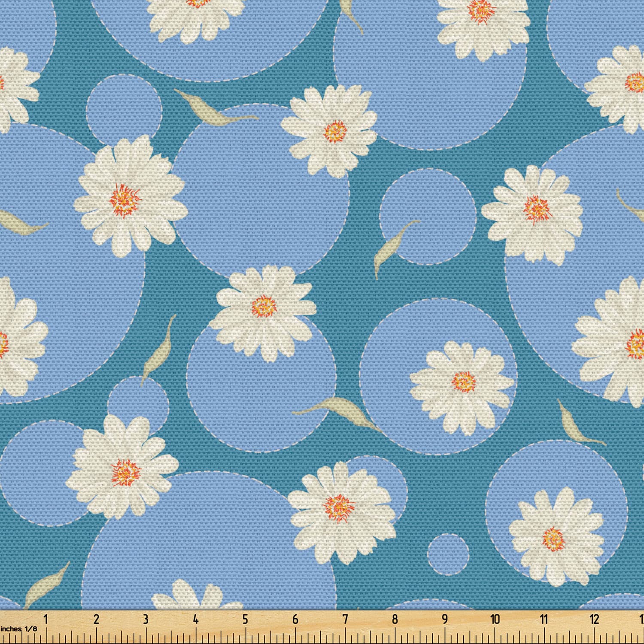Click the number 1 on the ruler

click(x=46, y=619)
